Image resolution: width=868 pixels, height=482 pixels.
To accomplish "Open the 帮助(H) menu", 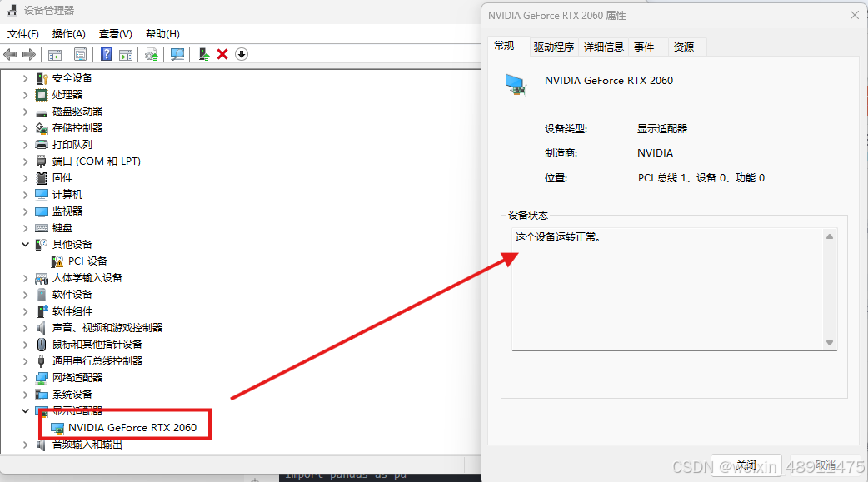I will 162,34.
